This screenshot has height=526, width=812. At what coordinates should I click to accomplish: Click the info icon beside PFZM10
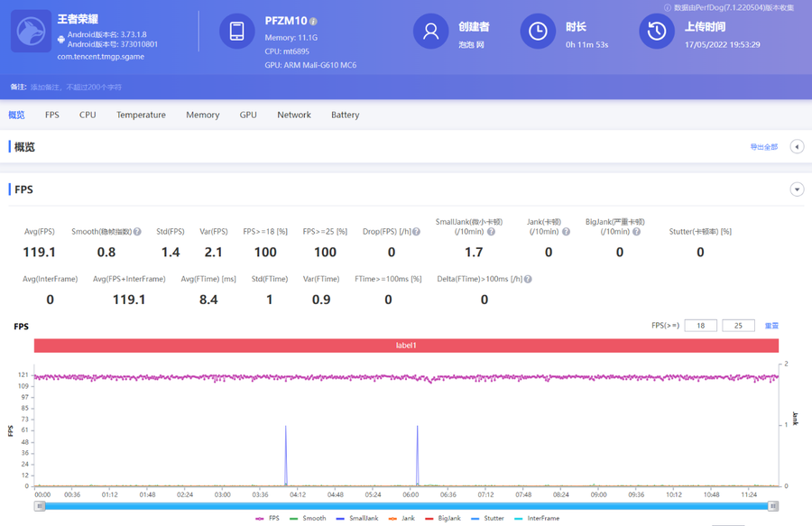pyautogui.click(x=314, y=21)
